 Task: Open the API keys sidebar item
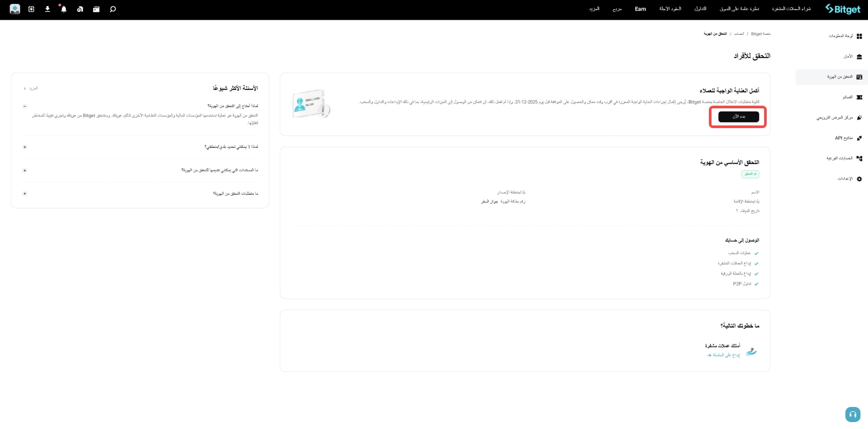pos(860,138)
